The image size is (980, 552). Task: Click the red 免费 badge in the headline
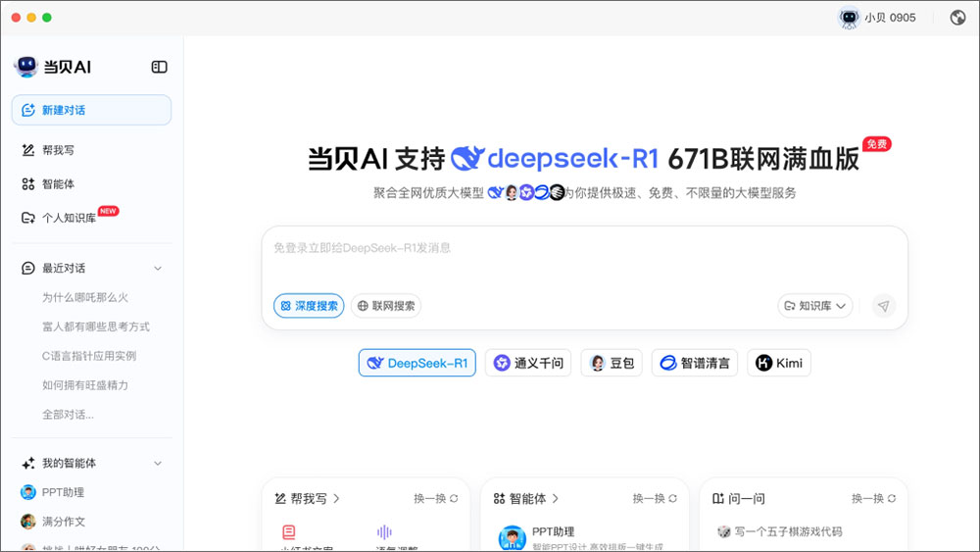point(877,144)
